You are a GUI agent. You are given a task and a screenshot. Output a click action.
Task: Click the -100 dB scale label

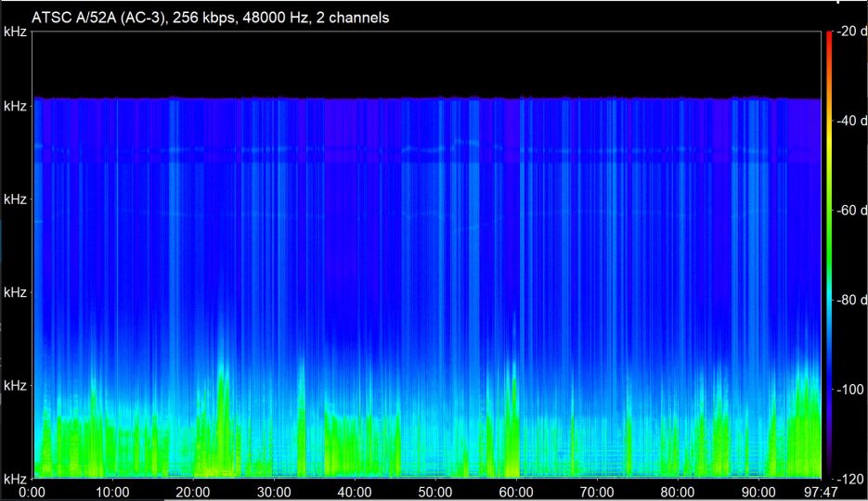849,390
